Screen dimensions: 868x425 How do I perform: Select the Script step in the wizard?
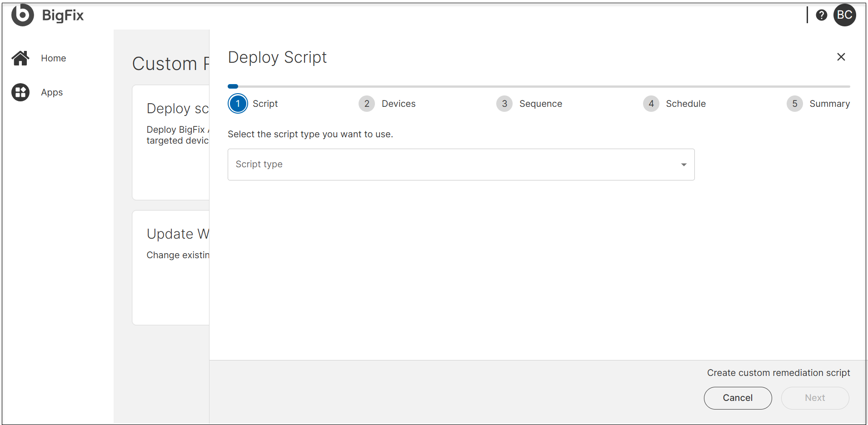pyautogui.click(x=265, y=104)
